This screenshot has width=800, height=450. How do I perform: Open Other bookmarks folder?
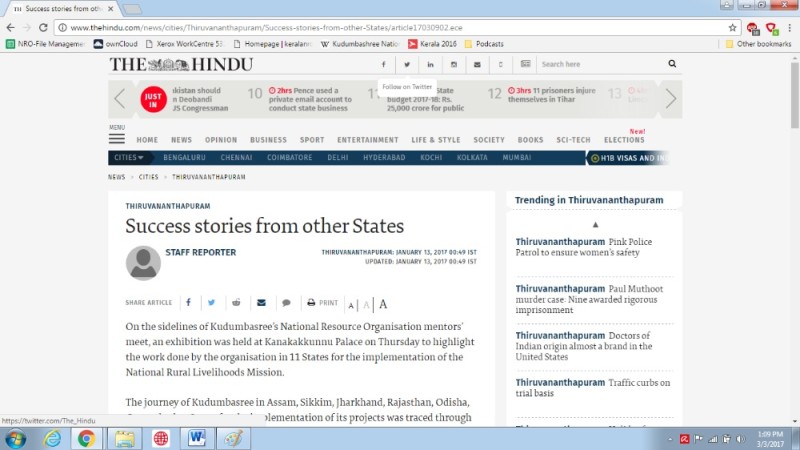pos(758,44)
